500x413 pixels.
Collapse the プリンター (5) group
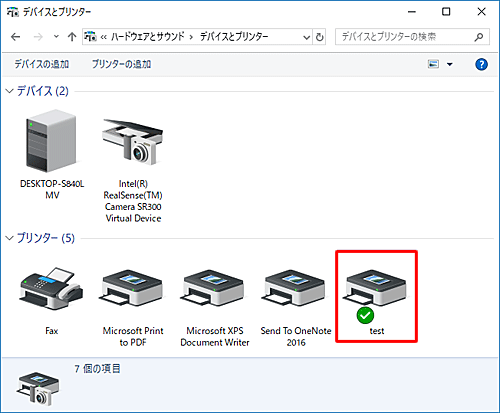tap(10, 238)
